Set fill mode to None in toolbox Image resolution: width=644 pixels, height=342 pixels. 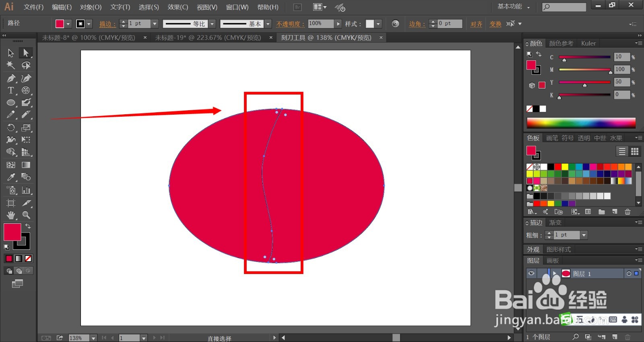click(x=28, y=258)
